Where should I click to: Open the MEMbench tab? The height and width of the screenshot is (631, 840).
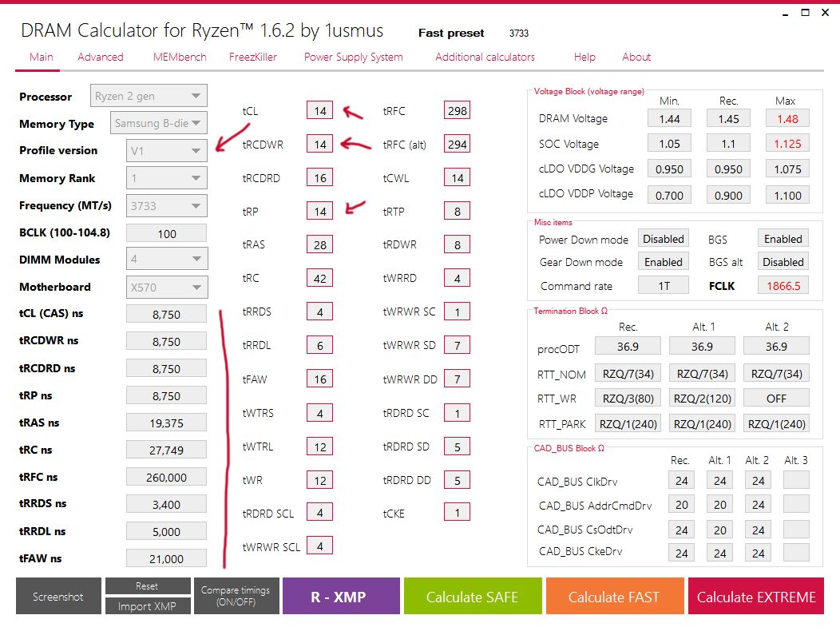[x=180, y=57]
